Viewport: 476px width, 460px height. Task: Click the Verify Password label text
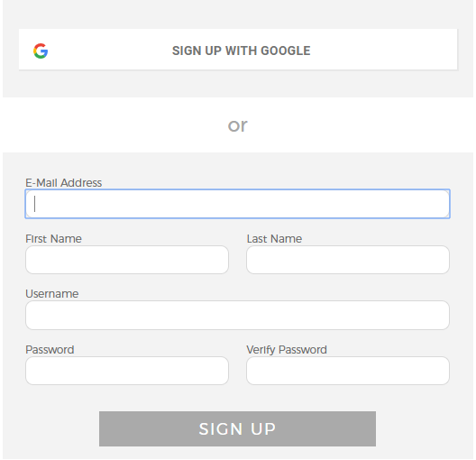tap(287, 350)
